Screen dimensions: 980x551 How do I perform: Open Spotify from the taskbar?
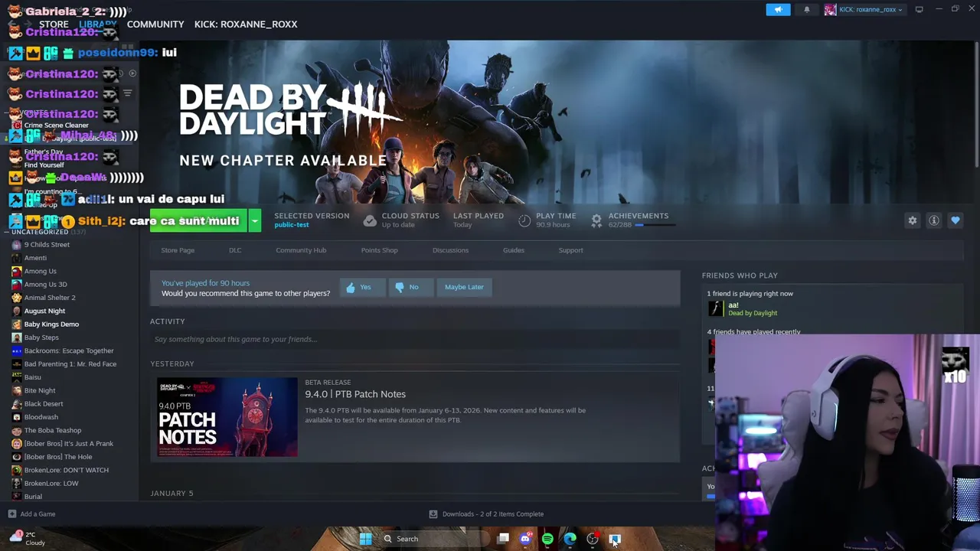tap(547, 539)
